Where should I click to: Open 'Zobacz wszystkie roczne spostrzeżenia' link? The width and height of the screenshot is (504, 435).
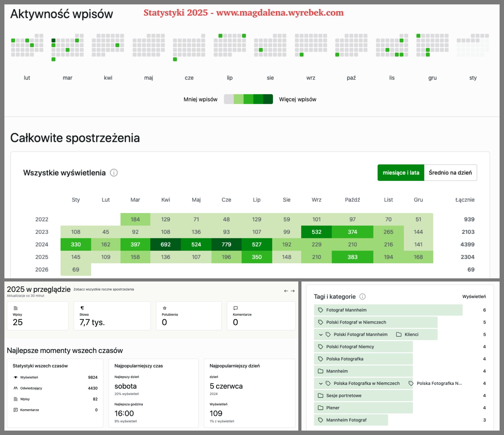[x=104, y=289]
